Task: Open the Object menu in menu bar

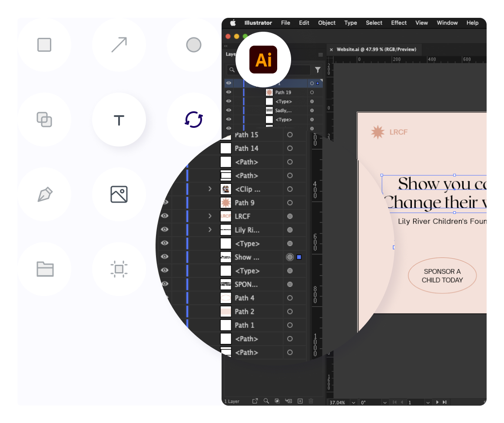Action: pos(326,23)
